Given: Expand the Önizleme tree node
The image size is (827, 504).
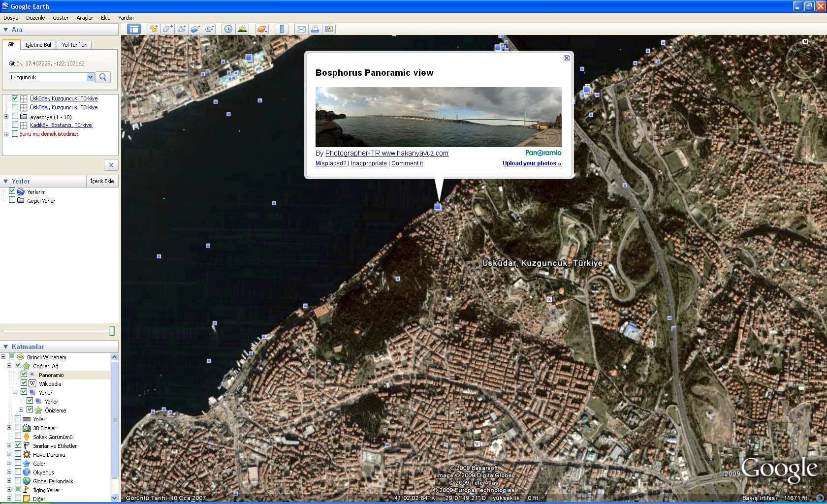Looking at the screenshot, I should click(x=21, y=410).
